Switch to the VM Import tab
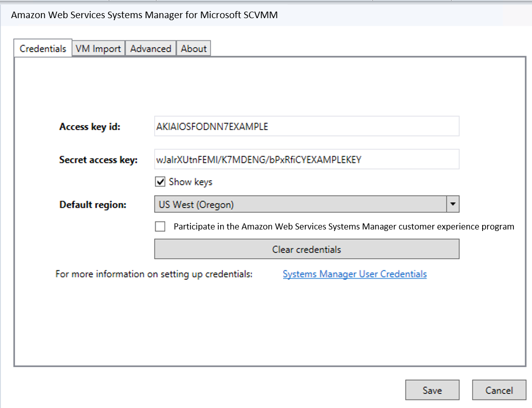The height and width of the screenshot is (408, 532). click(x=98, y=48)
